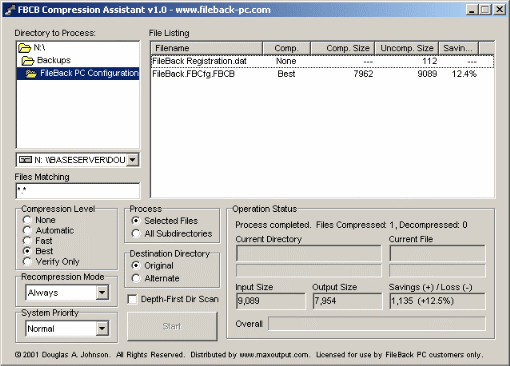Click the Output Size field showing 7,954
Screen dimensions: 510x366
click(x=347, y=301)
